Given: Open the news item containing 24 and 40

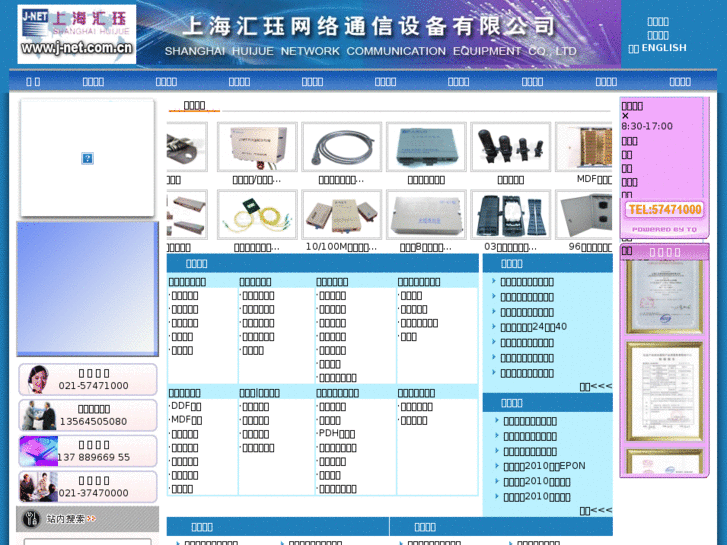Looking at the screenshot, I should pos(533,327).
